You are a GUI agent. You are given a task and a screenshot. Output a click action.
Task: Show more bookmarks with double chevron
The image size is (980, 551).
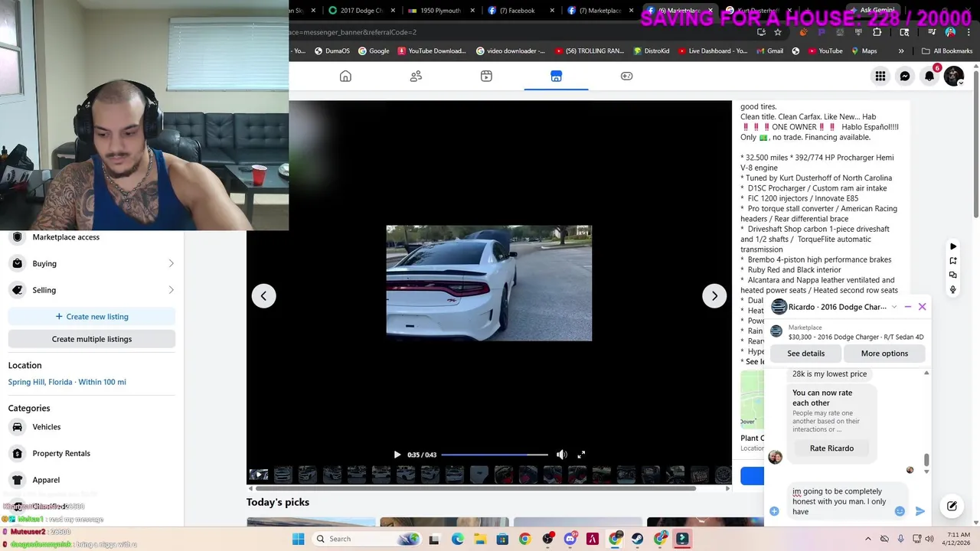pyautogui.click(x=901, y=51)
